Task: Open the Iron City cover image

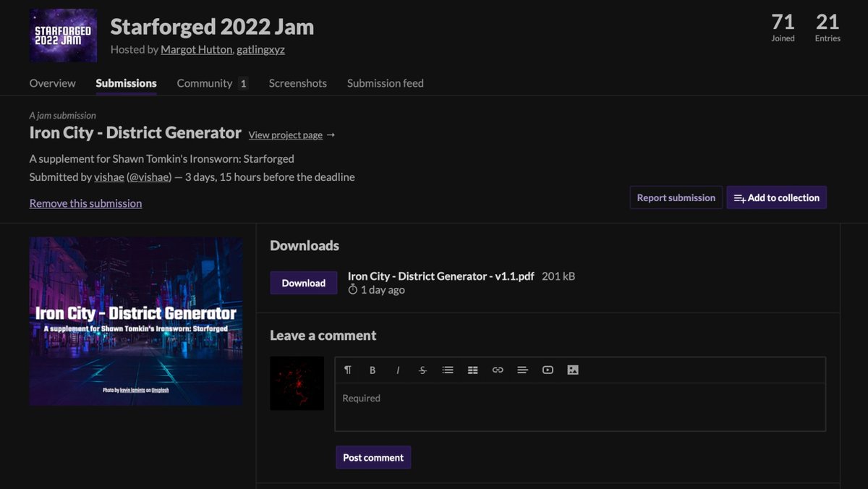Action: (x=136, y=321)
